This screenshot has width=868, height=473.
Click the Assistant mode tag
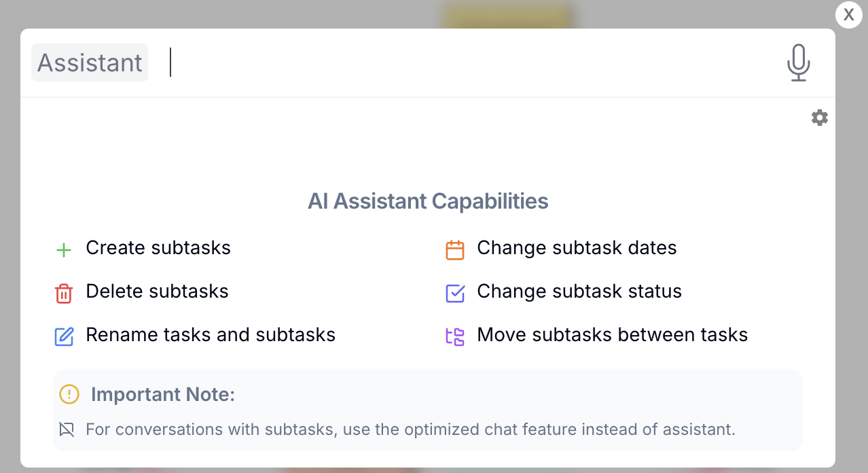point(90,63)
